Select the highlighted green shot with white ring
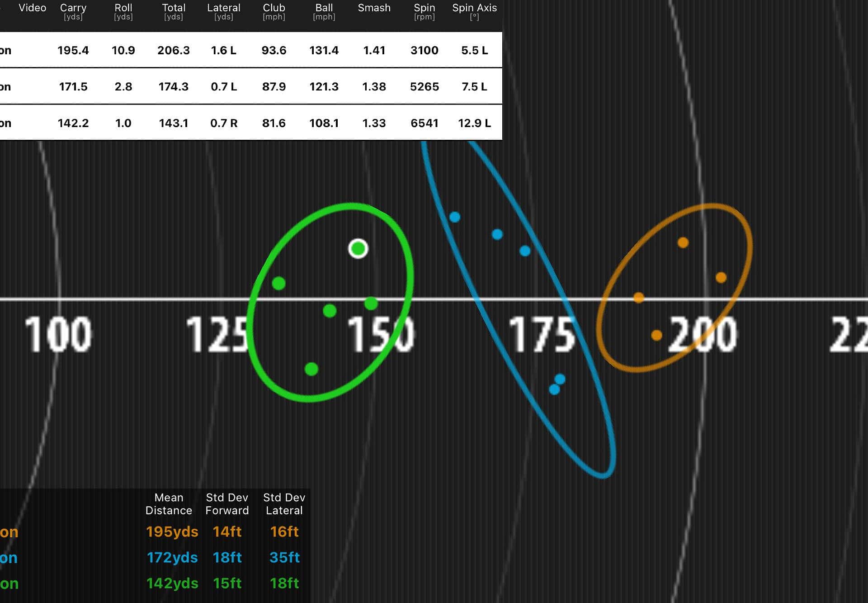 358,248
